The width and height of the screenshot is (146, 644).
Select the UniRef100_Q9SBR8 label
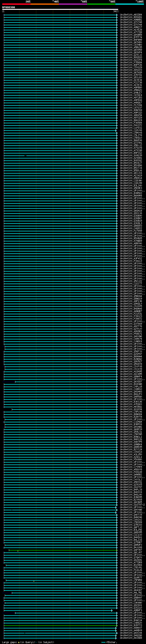coord(131,35)
